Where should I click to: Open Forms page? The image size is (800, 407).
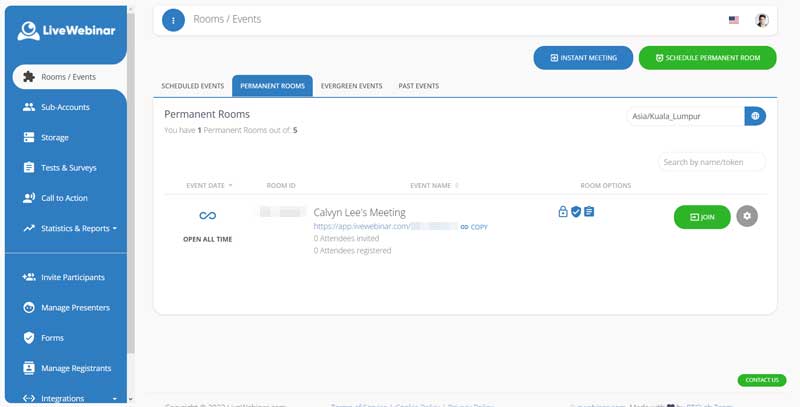coord(52,338)
